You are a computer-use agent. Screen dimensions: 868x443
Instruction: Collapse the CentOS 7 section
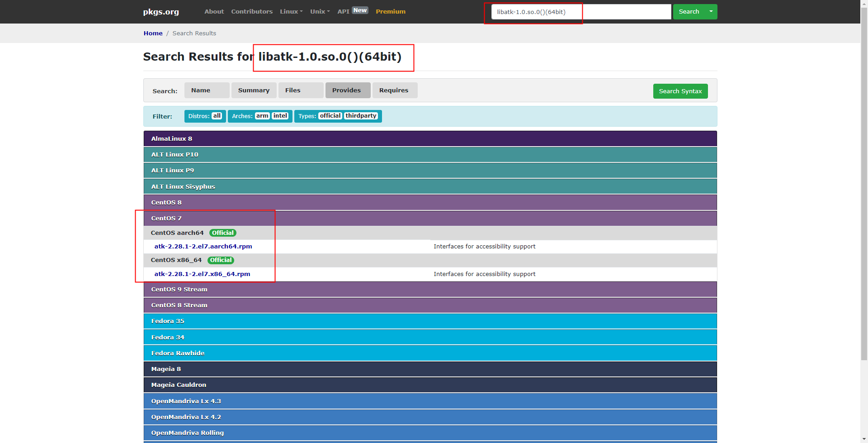tap(430, 218)
